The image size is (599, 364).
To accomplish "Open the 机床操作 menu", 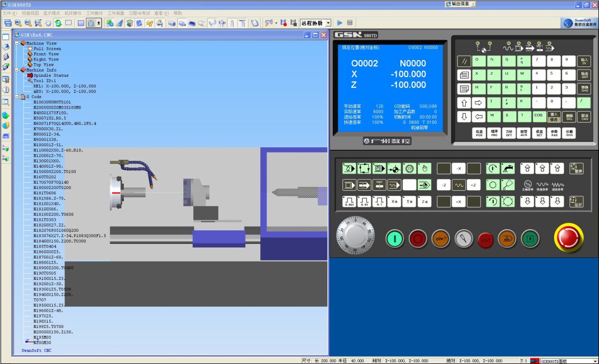I will [x=73, y=13].
